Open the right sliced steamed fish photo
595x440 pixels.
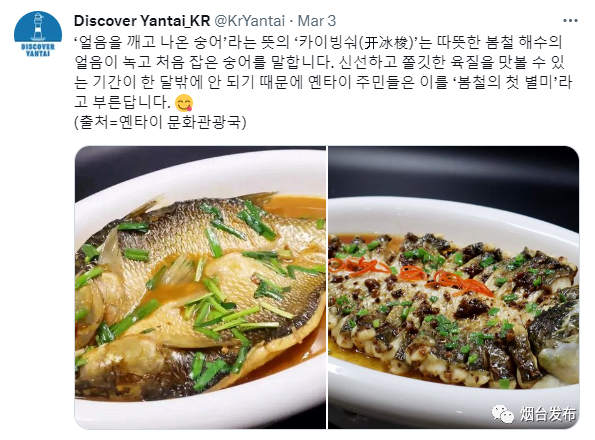[453, 287]
